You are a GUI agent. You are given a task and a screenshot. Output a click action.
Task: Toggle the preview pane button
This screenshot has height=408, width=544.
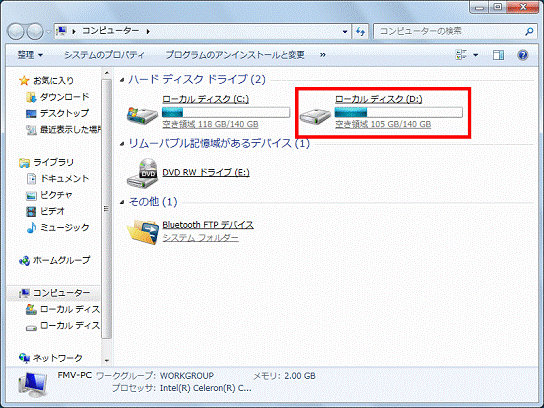click(498, 55)
